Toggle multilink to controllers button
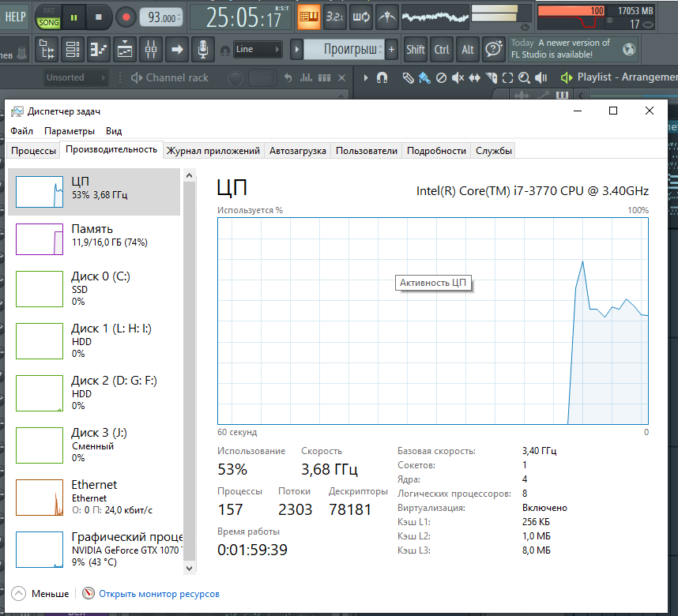This screenshot has height=616, width=678. [386, 17]
